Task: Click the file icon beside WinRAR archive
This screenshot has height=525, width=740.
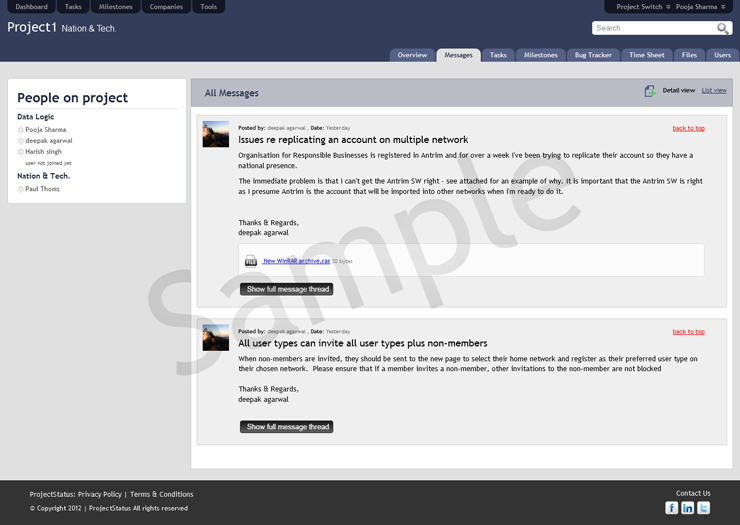Action: pos(251,261)
